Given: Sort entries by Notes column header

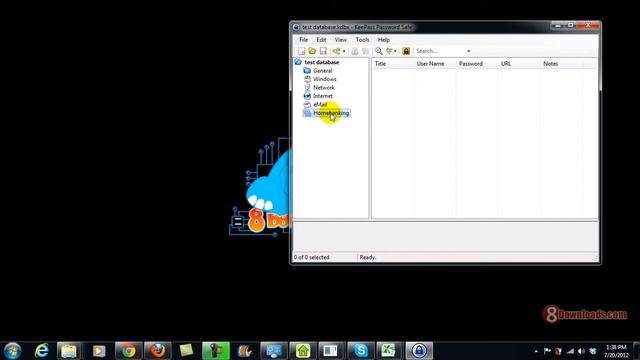Looking at the screenshot, I should (x=561, y=64).
